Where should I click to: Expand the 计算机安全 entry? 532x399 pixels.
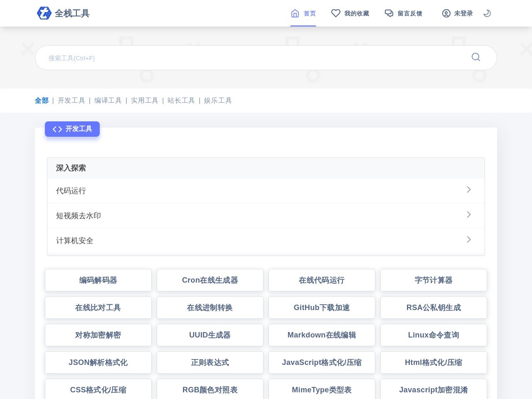tap(469, 240)
